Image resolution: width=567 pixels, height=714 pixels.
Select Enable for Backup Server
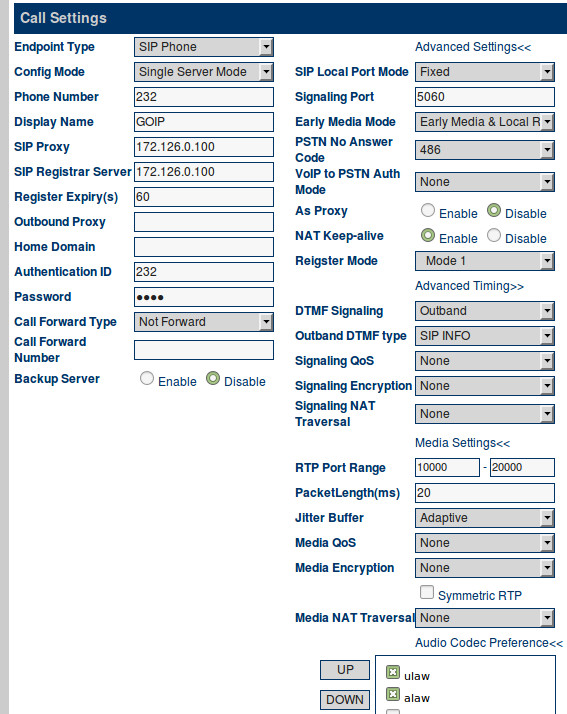tap(147, 378)
